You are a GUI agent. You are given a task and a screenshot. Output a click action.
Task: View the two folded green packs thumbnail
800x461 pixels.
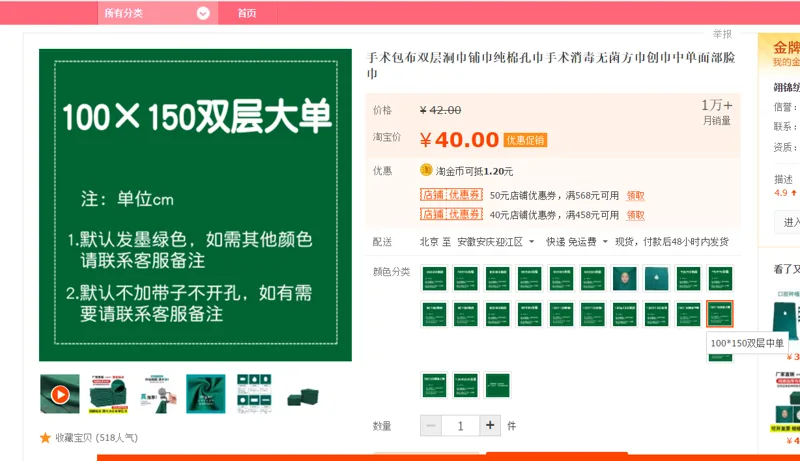(x=303, y=396)
